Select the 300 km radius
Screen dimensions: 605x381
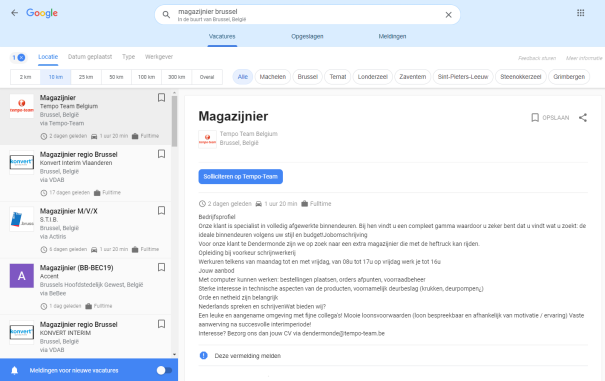177,77
